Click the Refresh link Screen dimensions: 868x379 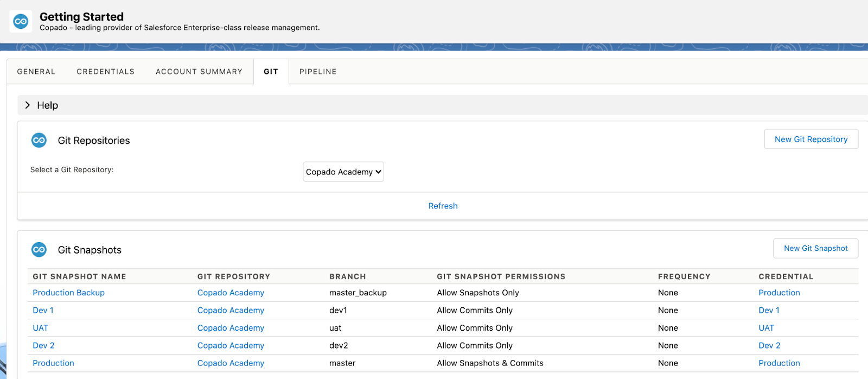pyautogui.click(x=443, y=206)
